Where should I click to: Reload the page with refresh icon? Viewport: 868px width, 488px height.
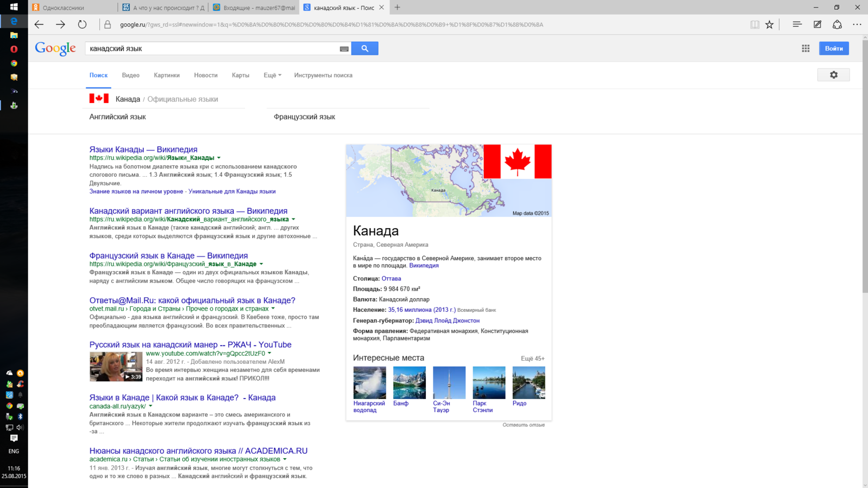[x=82, y=24]
